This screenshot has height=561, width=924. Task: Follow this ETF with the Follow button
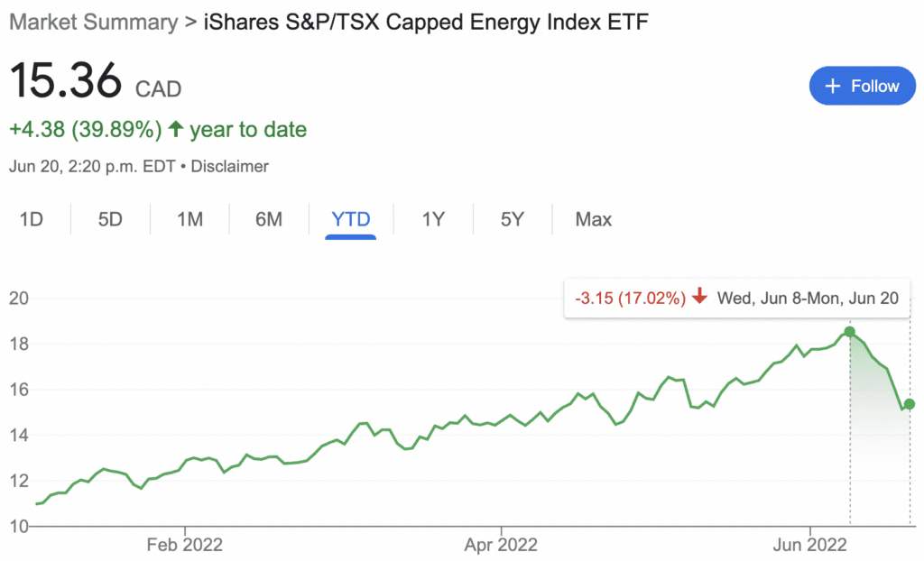[862, 86]
